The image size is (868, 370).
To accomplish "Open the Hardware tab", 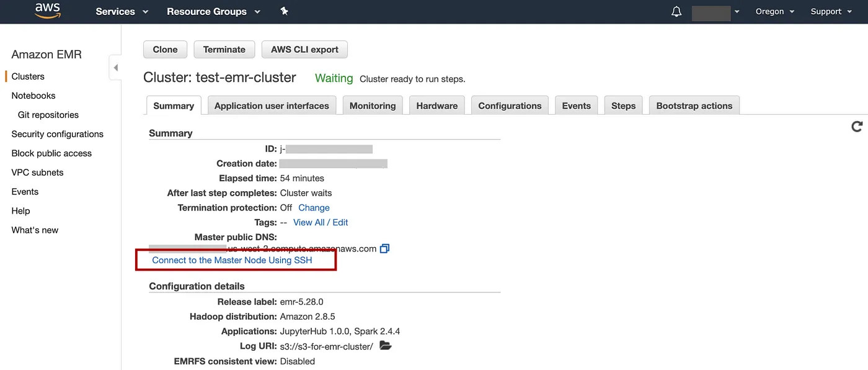I will (x=437, y=106).
